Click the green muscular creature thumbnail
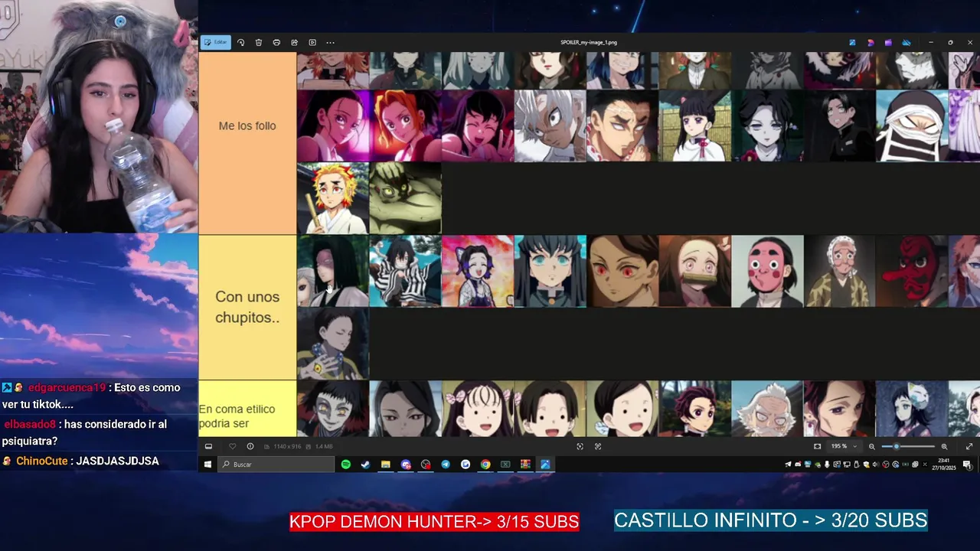Screen dimensions: 980x551 [x=405, y=198]
